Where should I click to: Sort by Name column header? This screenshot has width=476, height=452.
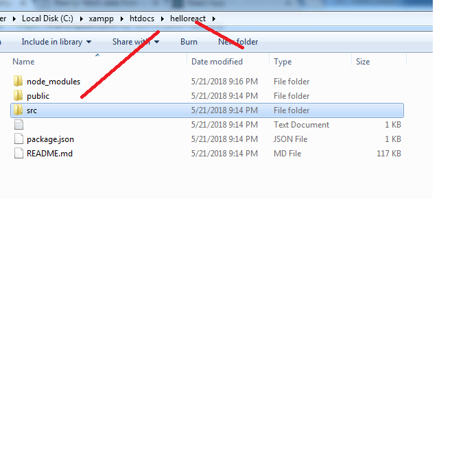point(23,62)
